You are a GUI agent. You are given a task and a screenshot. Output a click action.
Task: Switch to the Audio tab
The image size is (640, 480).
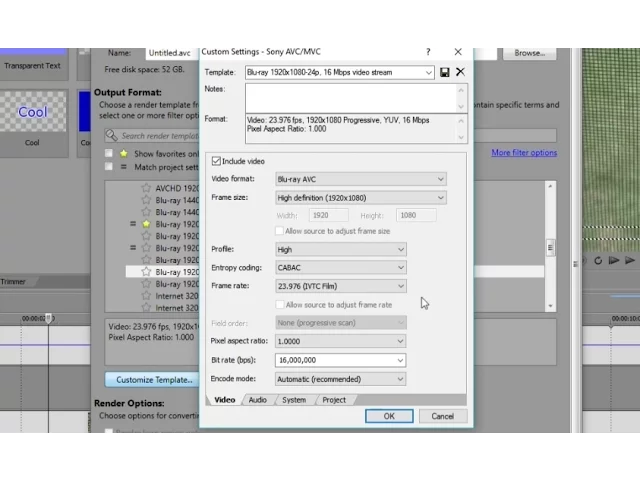[258, 400]
